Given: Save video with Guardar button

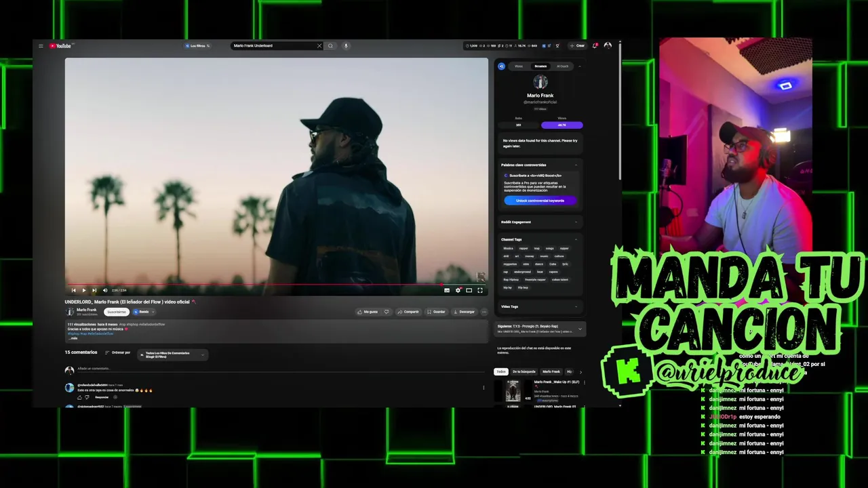Looking at the screenshot, I should coord(436,312).
